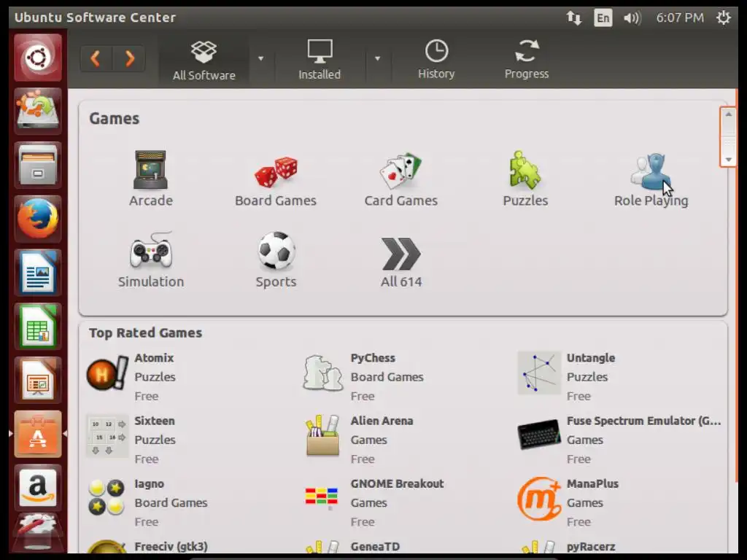Open the ManaPlus game icon

point(539,498)
